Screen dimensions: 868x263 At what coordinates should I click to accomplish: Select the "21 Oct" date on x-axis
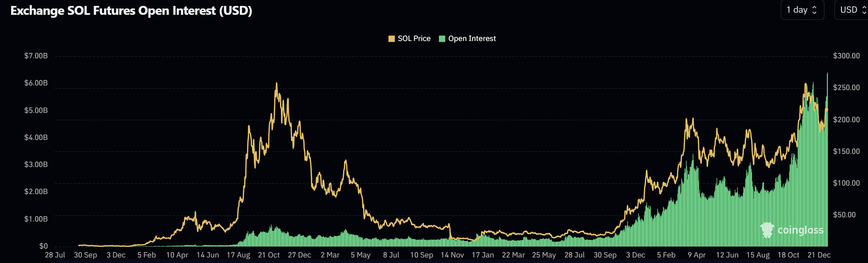tap(269, 255)
